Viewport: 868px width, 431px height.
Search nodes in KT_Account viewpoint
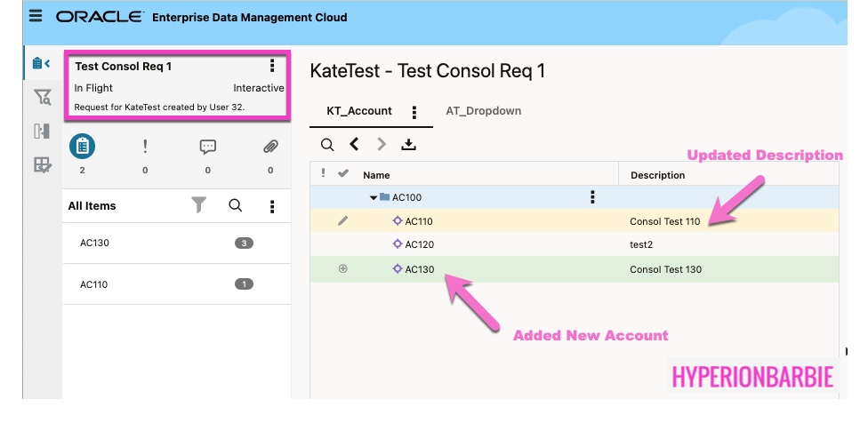[x=327, y=144]
